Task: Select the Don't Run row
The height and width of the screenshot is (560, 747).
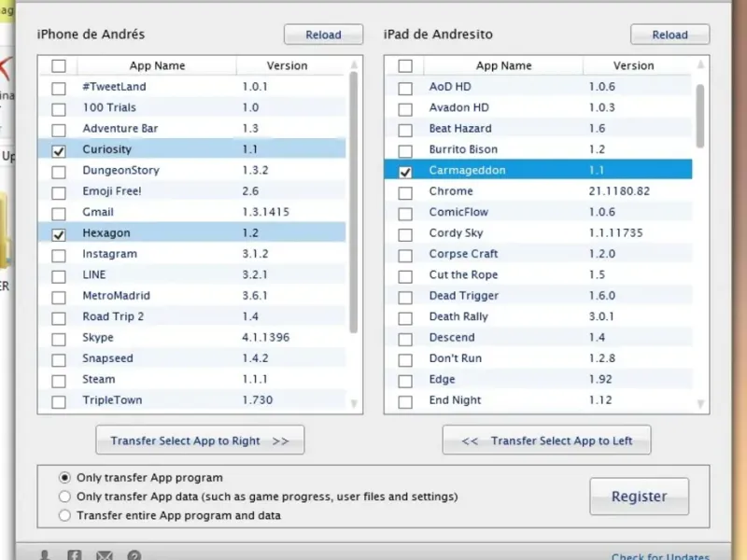Action: 539,358
